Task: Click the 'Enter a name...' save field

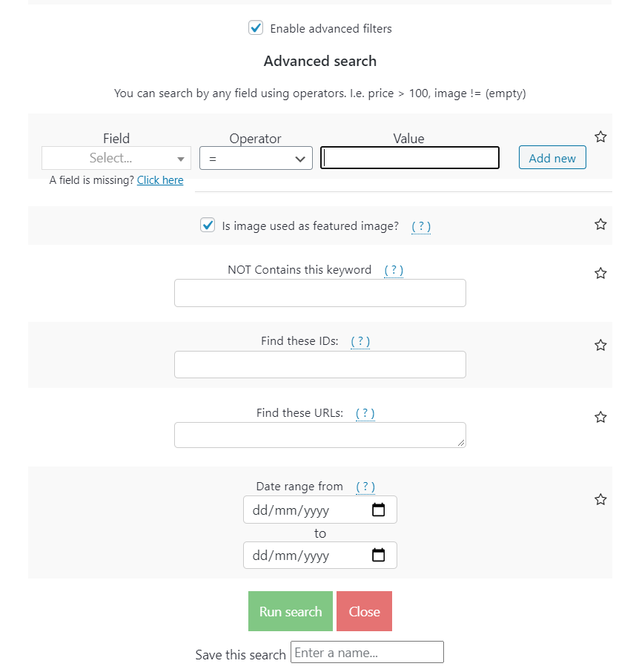Action: tap(367, 651)
